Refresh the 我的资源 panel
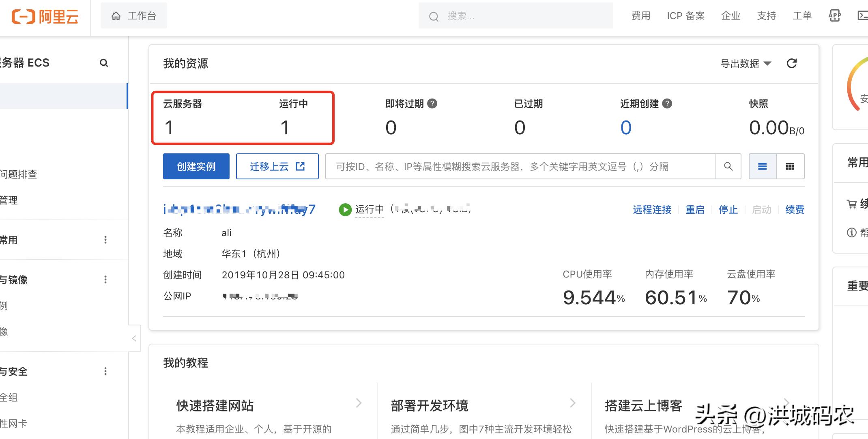 (x=791, y=63)
